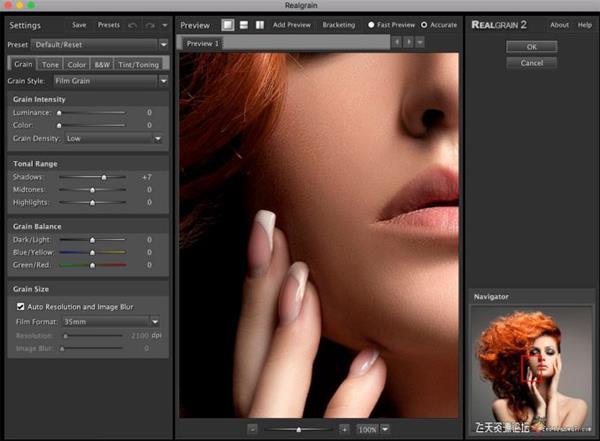Click the Shadows tonal range slider
This screenshot has width=600, height=441.
pyautogui.click(x=92, y=176)
